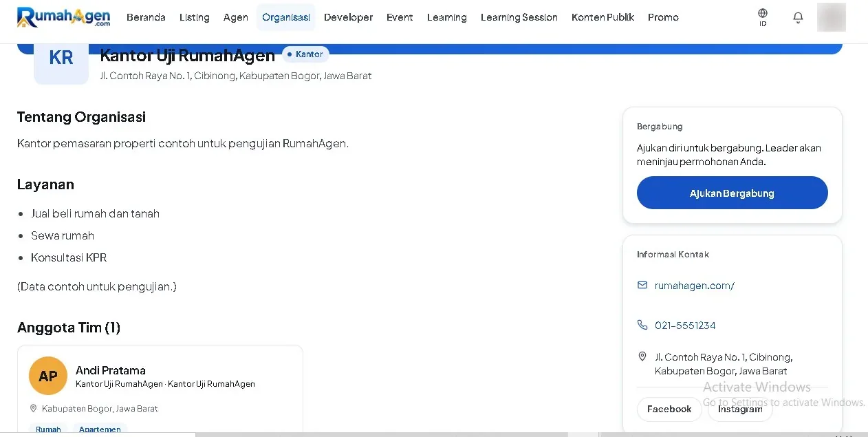This screenshot has height=437, width=868.
Task: Open Andi Pratama's profile name
Action: [x=111, y=370]
